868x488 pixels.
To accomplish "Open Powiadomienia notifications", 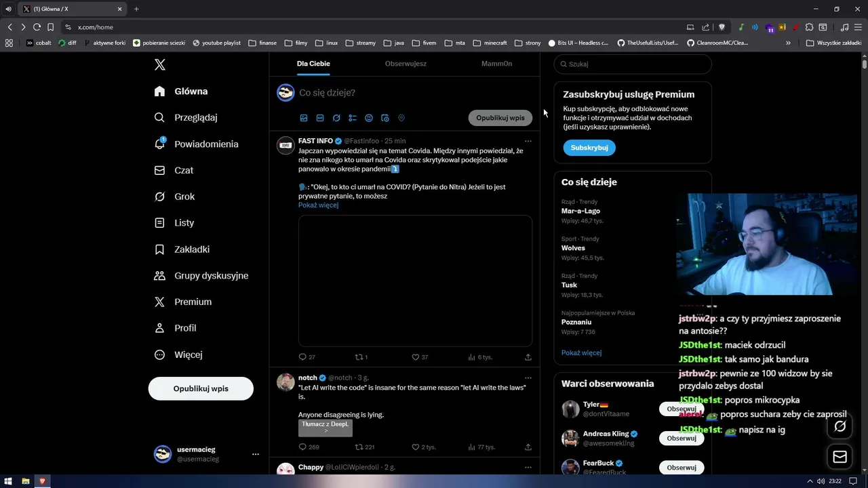I will click(x=196, y=144).
